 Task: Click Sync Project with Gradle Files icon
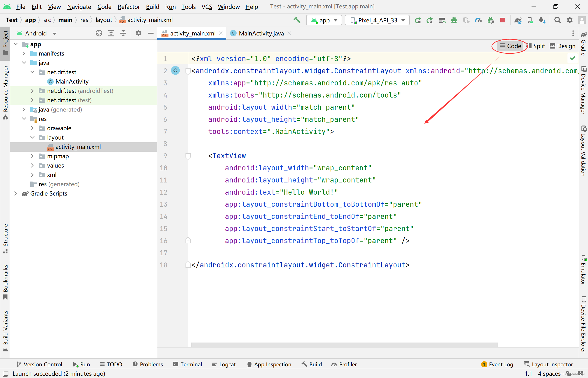pos(518,20)
